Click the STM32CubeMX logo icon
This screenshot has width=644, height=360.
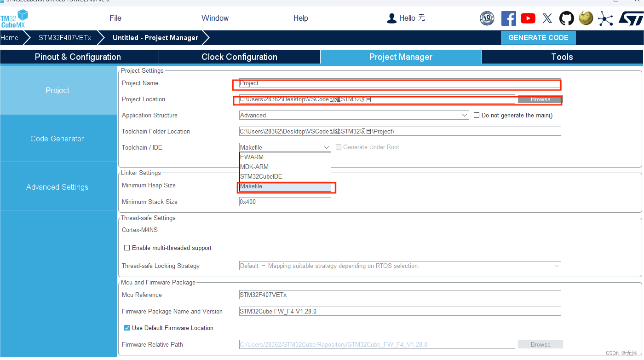tap(14, 18)
